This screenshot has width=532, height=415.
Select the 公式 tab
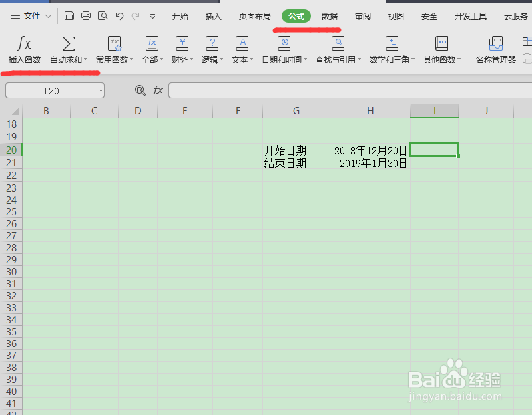point(296,16)
